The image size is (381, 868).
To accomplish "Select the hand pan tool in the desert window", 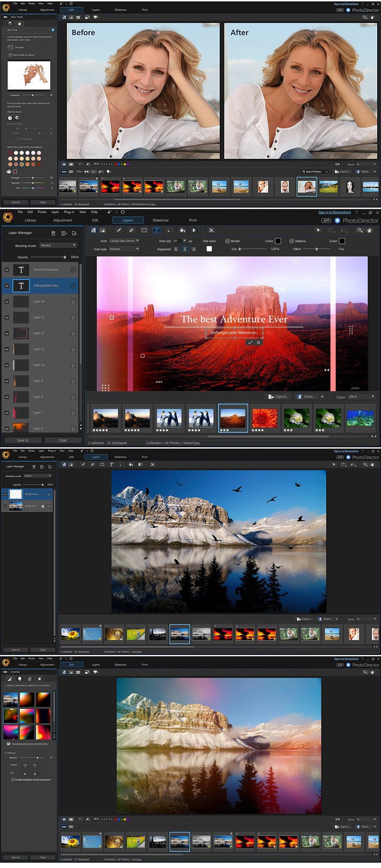I will click(x=370, y=230).
